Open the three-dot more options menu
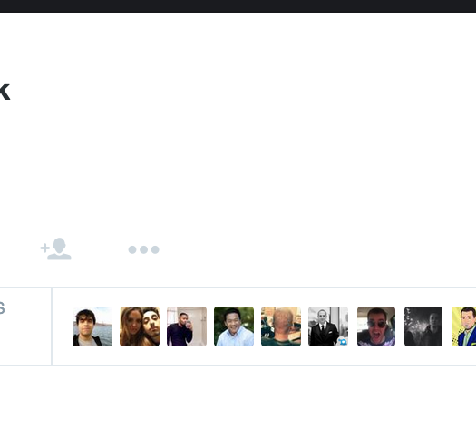Viewport: 476px width, 448px height. 143,249
